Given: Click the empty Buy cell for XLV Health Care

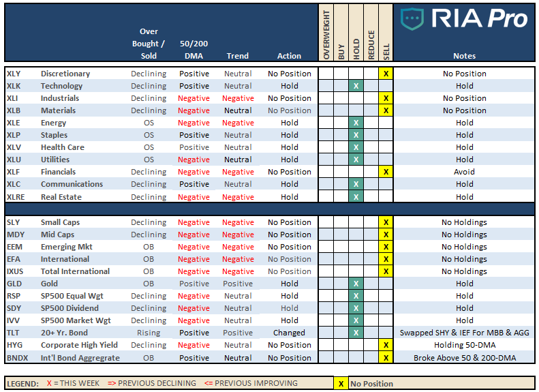Looking at the screenshot, I should [341, 147].
